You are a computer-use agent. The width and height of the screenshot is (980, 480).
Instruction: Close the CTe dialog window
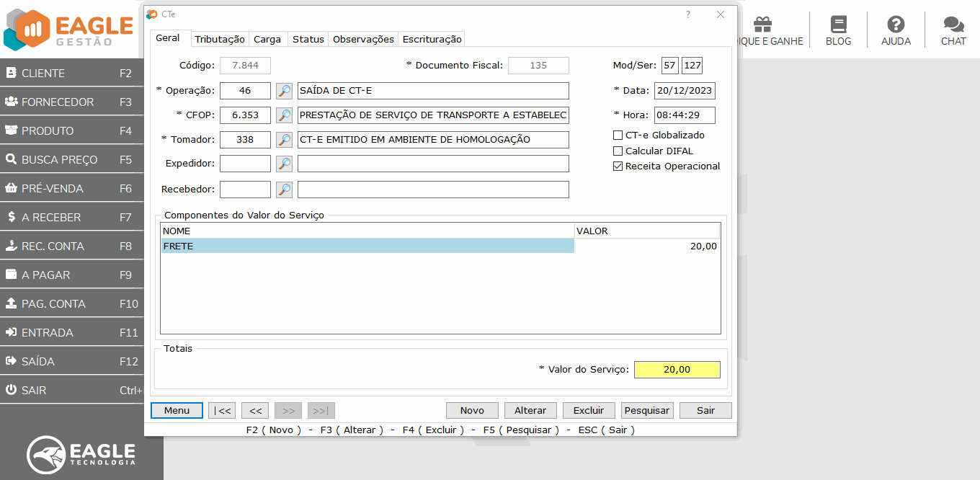[x=721, y=14]
